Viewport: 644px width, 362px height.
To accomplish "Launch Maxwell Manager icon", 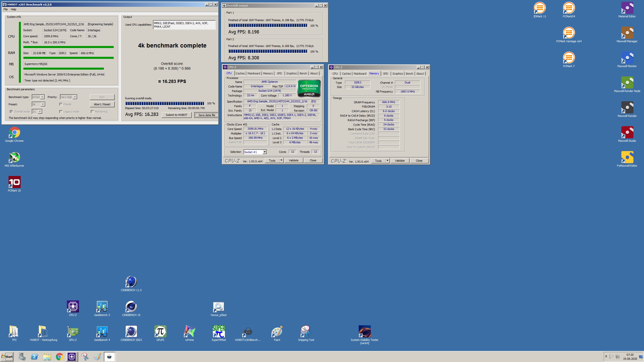I will coord(627,35).
